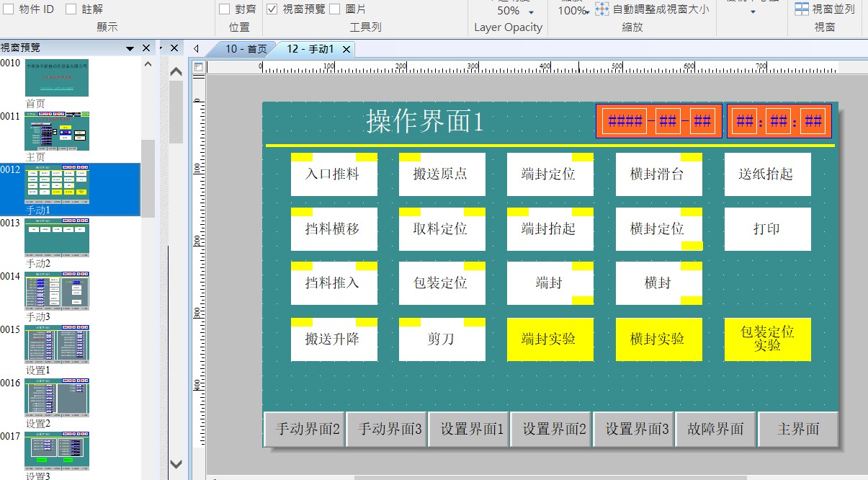Viewport: 868px width, 480px height.
Task: Select the 0013 手动2 thumbnail
Action: [57, 239]
